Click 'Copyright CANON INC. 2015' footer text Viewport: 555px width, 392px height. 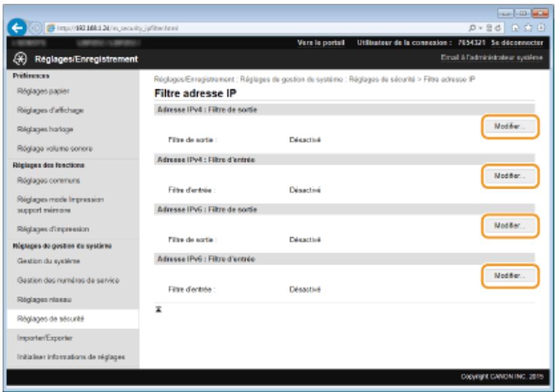click(x=502, y=377)
